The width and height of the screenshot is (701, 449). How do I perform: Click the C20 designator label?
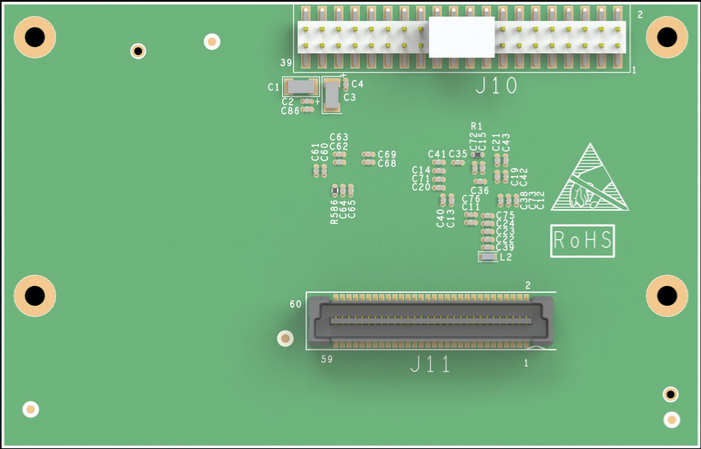(x=421, y=187)
